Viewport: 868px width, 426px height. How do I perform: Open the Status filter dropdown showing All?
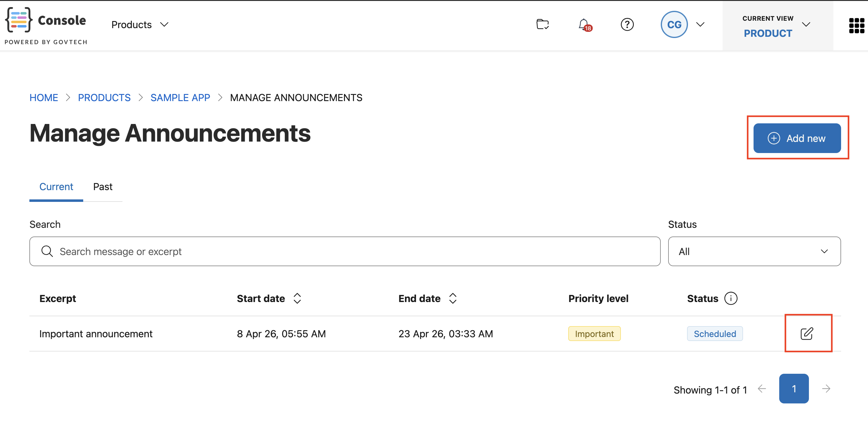click(754, 251)
